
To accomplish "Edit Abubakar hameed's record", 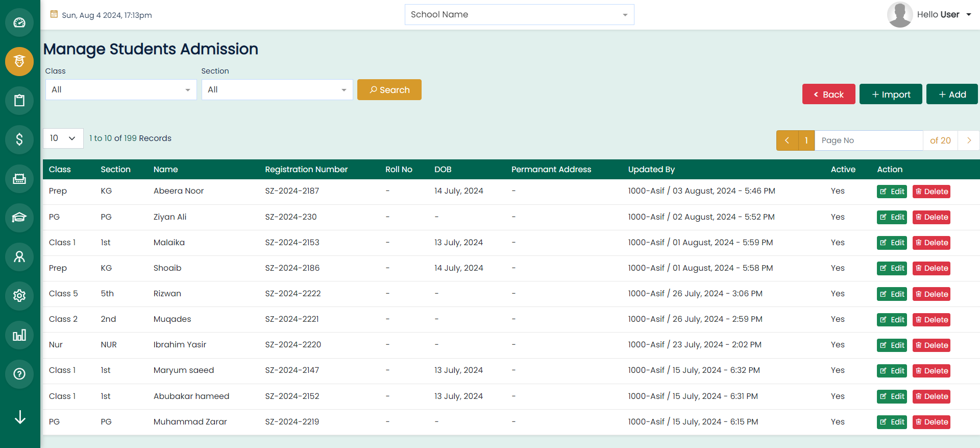I will [892, 396].
